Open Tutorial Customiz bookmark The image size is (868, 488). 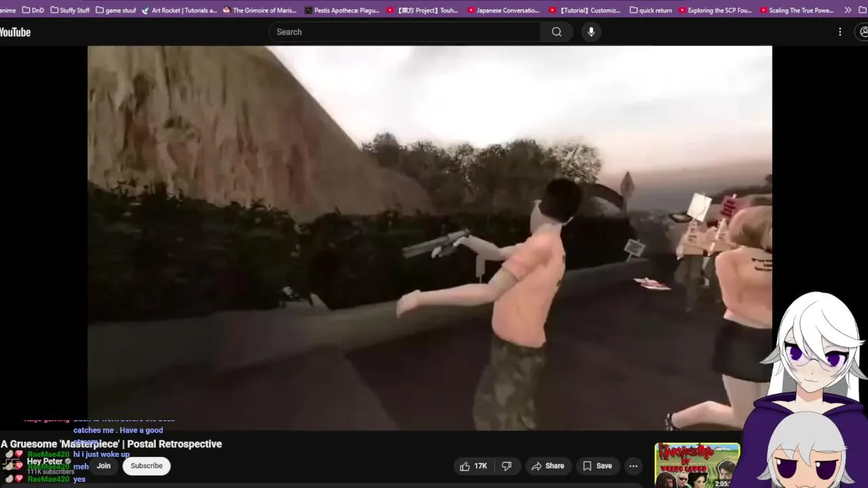click(x=584, y=10)
